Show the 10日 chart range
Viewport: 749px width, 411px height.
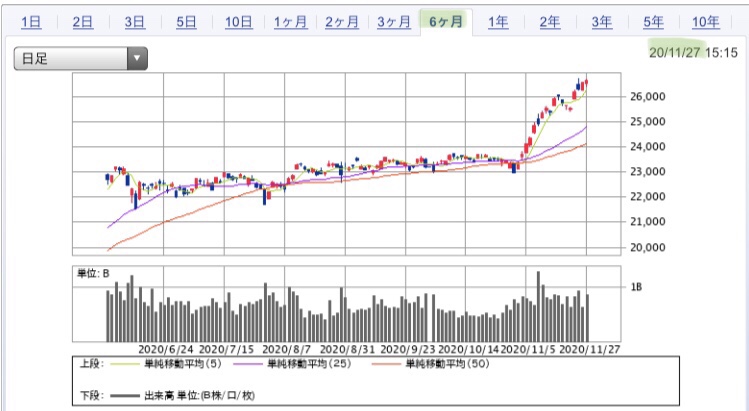point(239,22)
